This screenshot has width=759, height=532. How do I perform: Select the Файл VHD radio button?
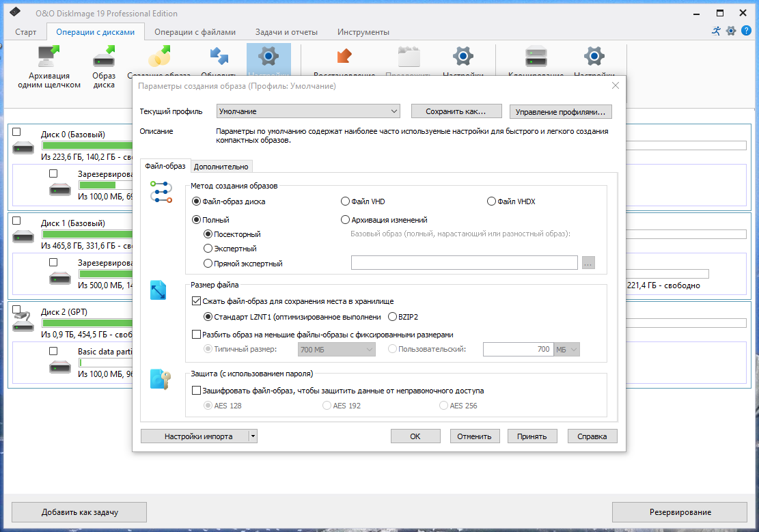(x=345, y=201)
